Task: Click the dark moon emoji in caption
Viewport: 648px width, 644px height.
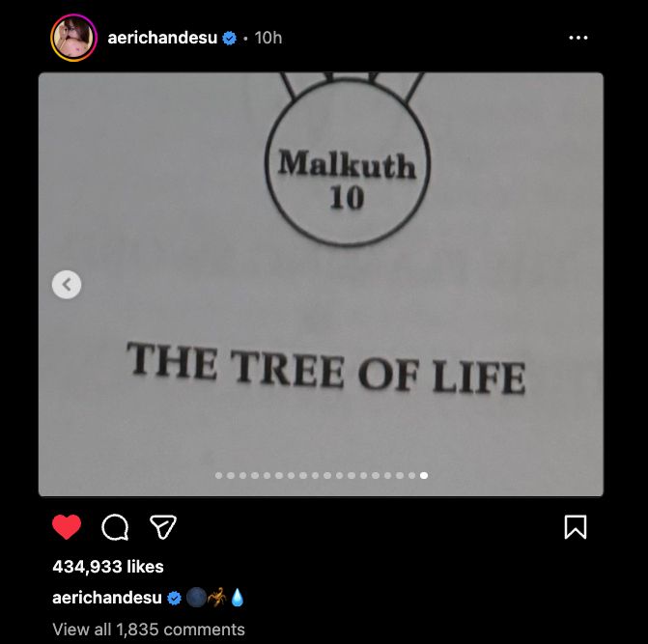Action: [x=196, y=598]
